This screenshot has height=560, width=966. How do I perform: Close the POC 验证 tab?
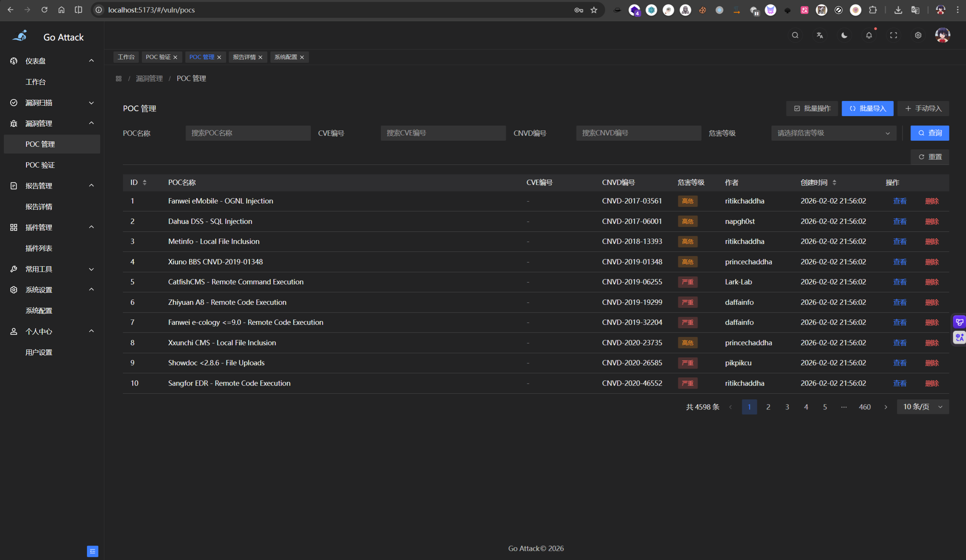175,57
